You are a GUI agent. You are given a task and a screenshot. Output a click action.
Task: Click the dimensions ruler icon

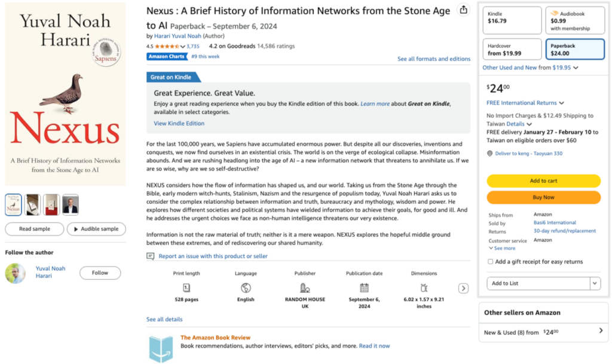tap(424, 288)
